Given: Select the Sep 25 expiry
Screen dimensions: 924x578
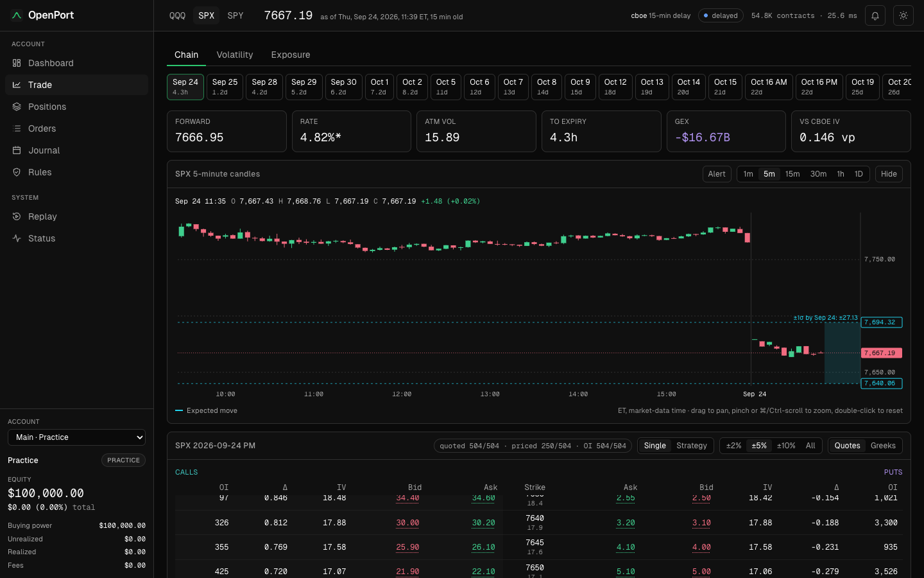Looking at the screenshot, I should tap(225, 87).
